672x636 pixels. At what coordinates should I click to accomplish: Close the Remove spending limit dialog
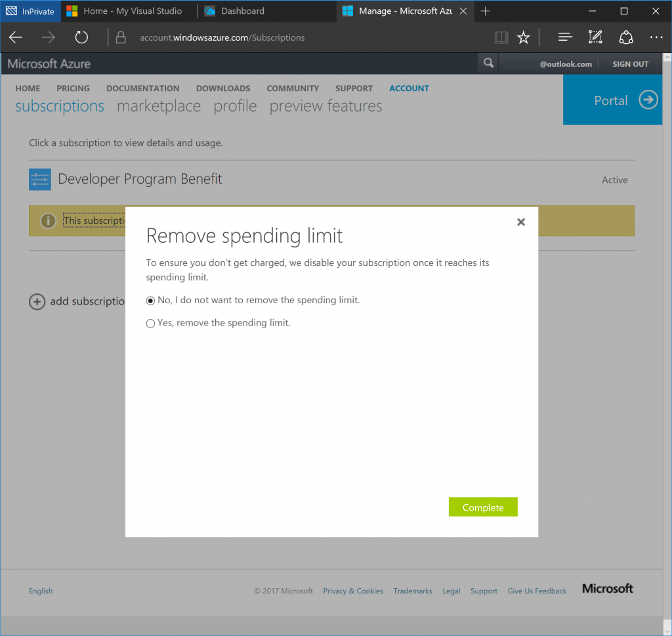(520, 222)
